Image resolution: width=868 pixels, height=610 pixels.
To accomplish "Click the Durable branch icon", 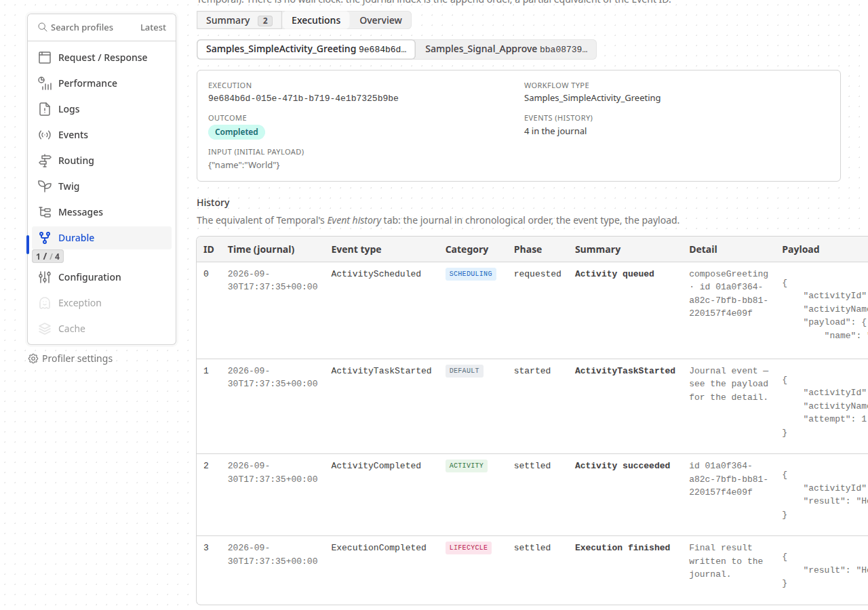I will tap(45, 238).
